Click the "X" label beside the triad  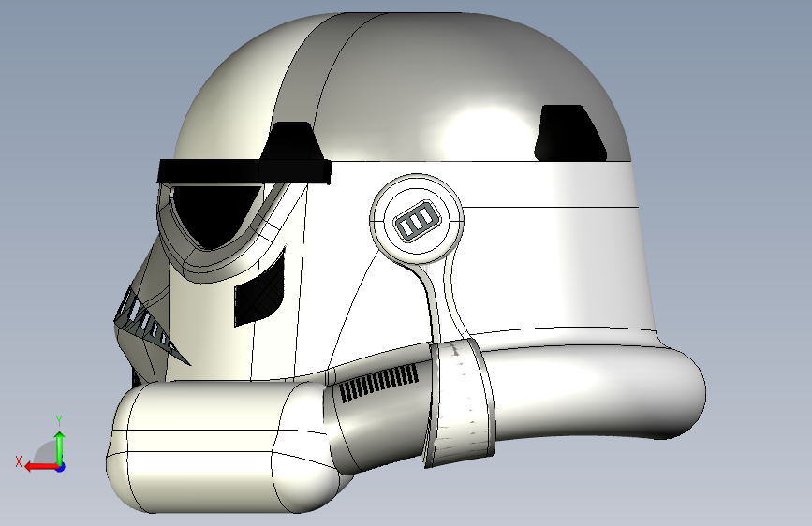coord(19,461)
